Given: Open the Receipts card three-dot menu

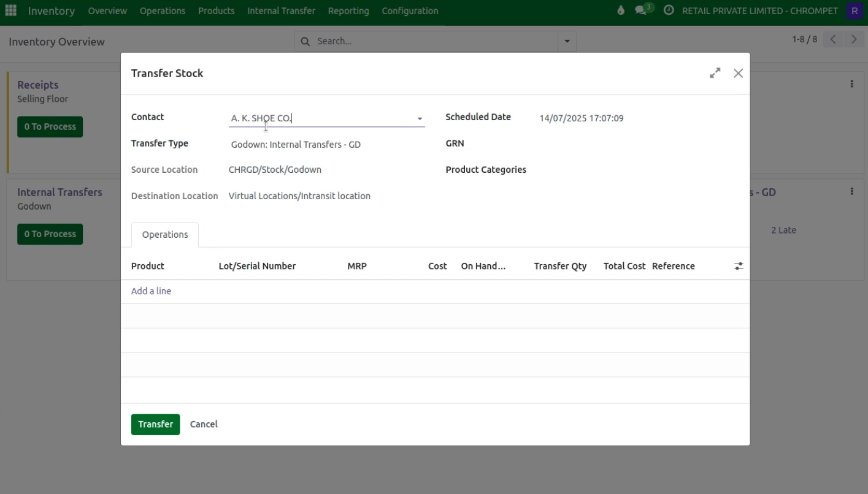Looking at the screenshot, I should tap(851, 84).
